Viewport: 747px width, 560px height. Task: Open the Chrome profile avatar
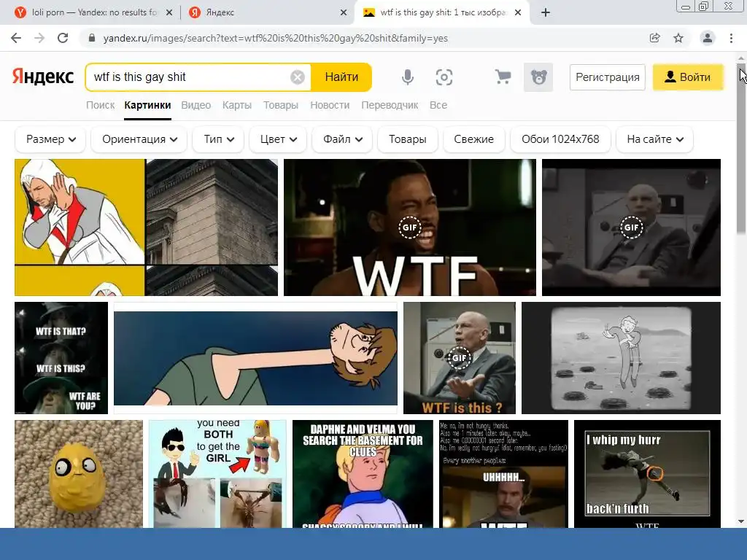pos(708,38)
